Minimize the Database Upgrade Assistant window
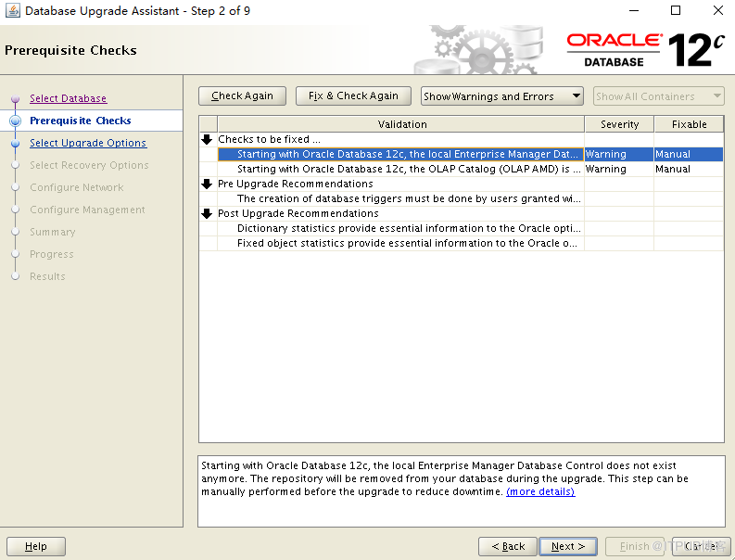Viewport: 735px width, 560px height. coord(634,10)
